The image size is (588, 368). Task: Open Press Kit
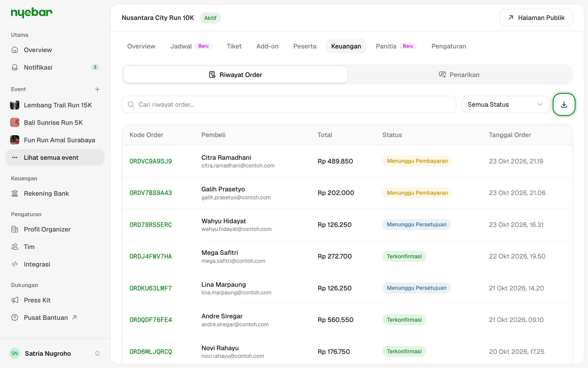click(x=55, y=300)
